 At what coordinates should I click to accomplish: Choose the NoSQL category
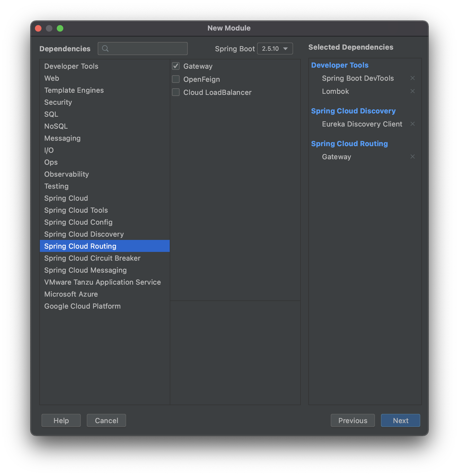click(105, 126)
